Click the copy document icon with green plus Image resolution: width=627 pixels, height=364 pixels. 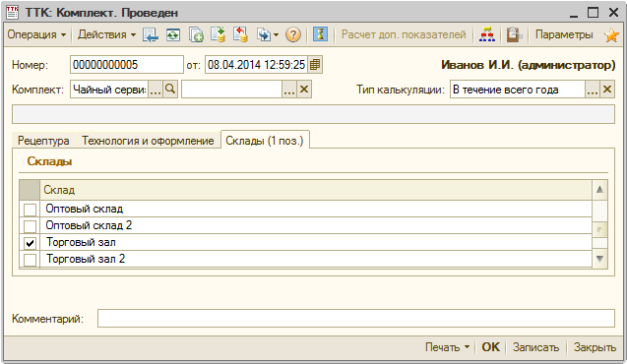(196, 35)
